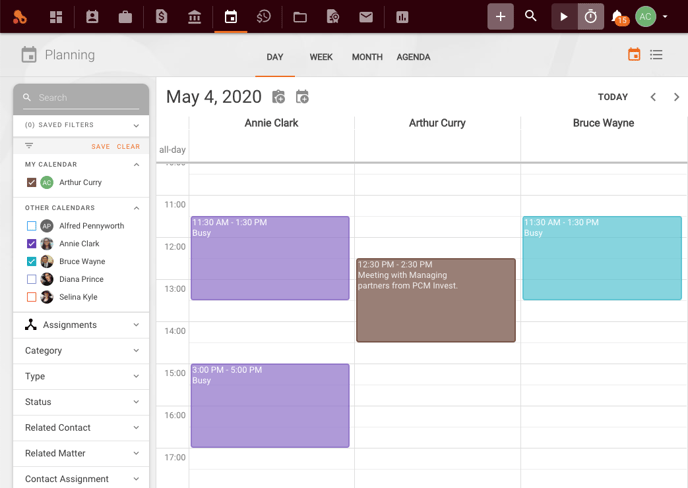Click the green AC user avatar
Screen dimensions: 688x488
[645, 17]
